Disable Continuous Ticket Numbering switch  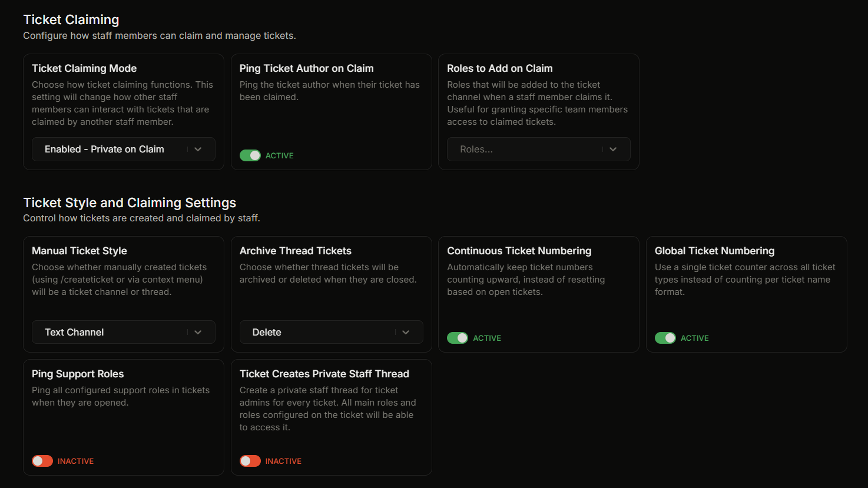(458, 338)
